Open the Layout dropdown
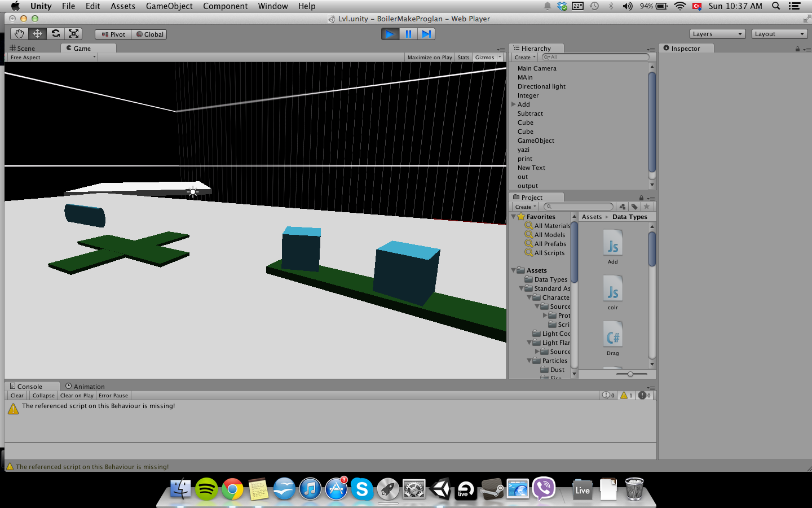The height and width of the screenshot is (508, 812). (x=780, y=34)
